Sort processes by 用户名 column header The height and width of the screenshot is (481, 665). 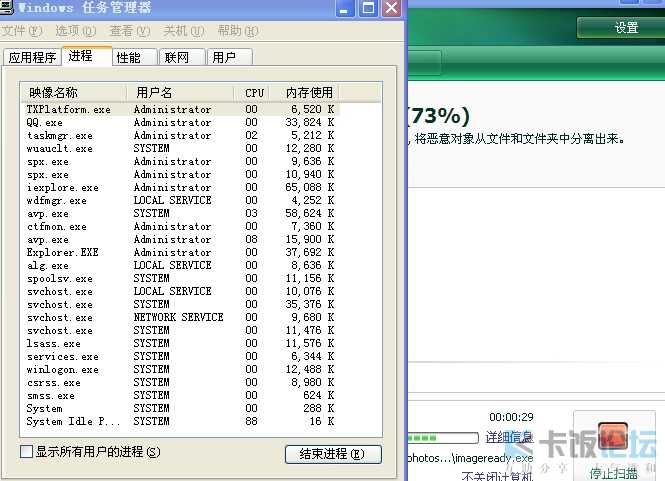click(x=180, y=92)
